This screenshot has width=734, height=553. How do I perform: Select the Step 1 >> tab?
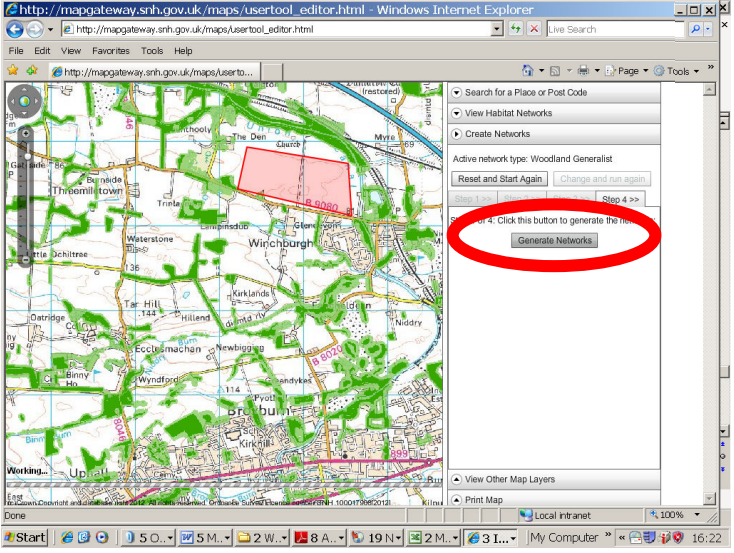pos(472,199)
